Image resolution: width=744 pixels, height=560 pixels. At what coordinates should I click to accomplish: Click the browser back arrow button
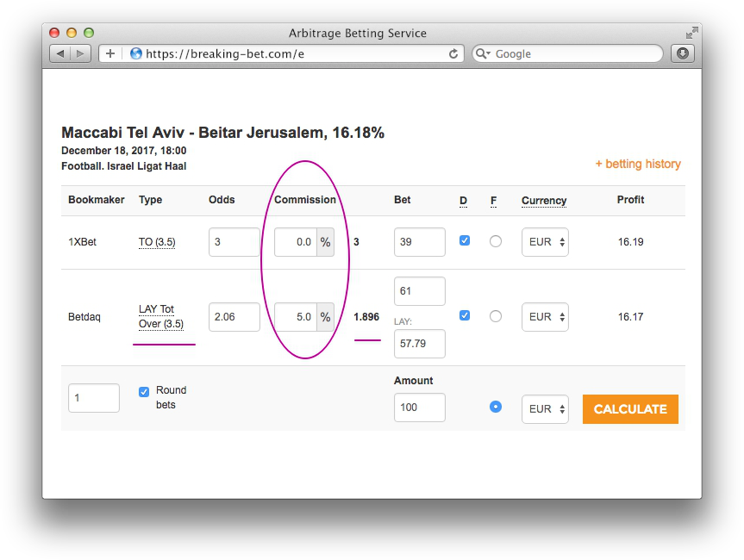coord(59,53)
